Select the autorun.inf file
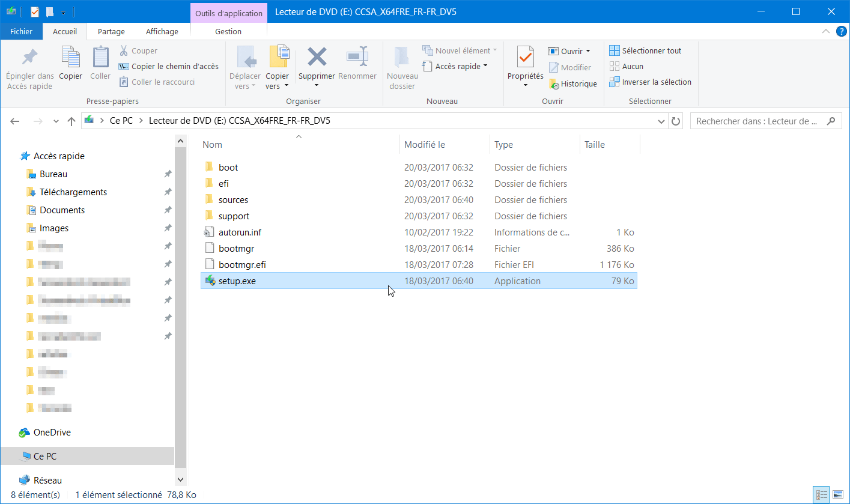 click(419, 232)
